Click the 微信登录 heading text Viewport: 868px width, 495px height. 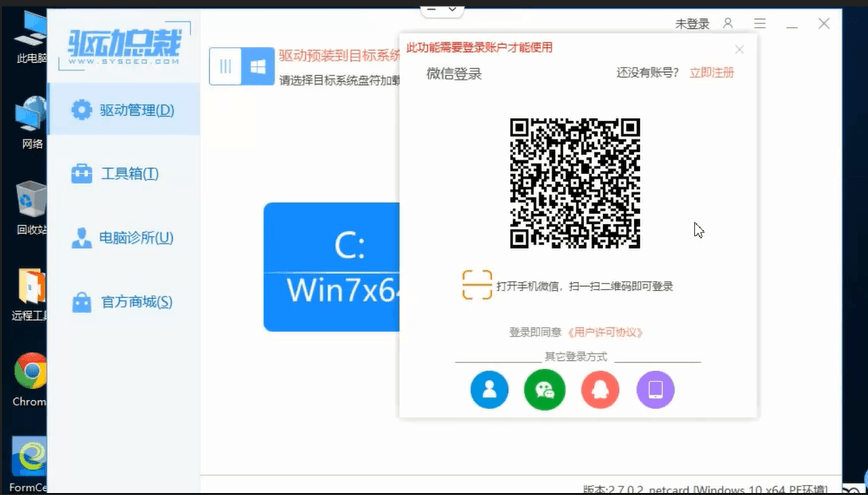(x=454, y=74)
